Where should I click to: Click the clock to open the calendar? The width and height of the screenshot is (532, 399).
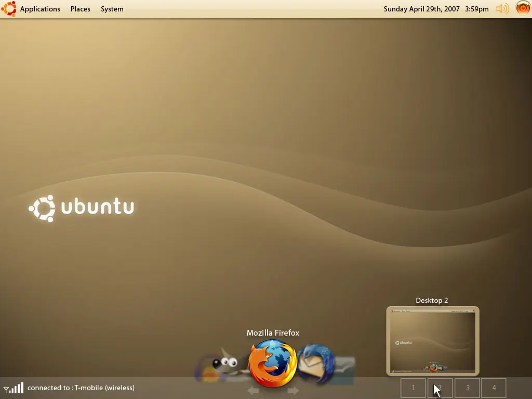[x=436, y=9]
